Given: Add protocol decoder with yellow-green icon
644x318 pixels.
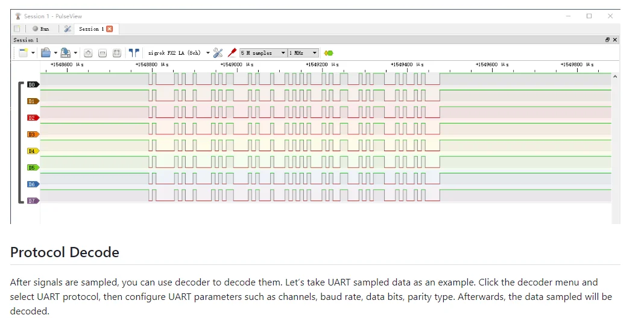Looking at the screenshot, I should click(329, 53).
